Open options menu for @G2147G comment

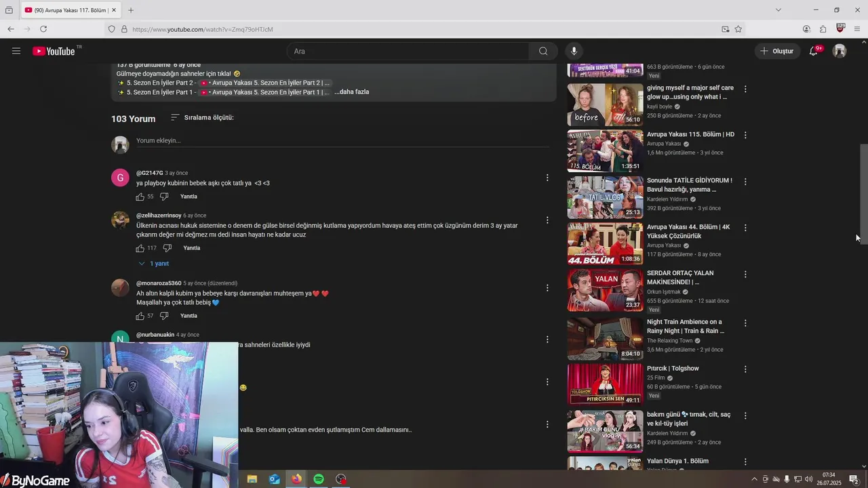[x=547, y=178]
